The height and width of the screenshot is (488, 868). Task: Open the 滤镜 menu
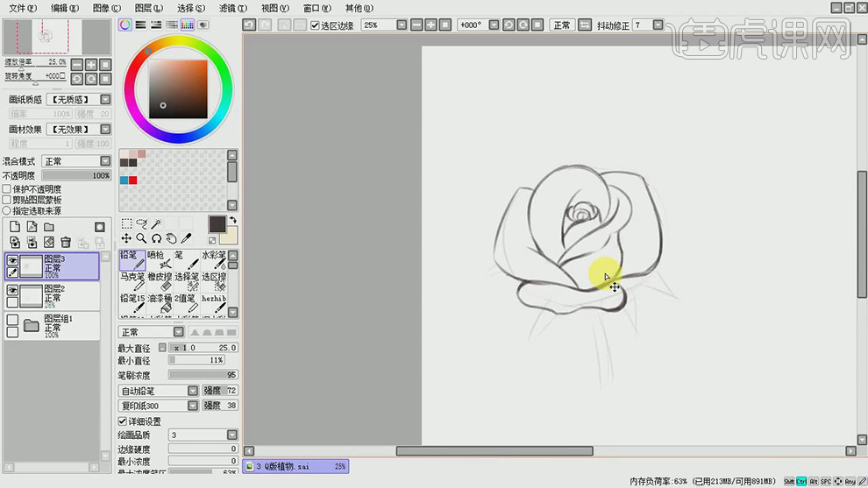231,8
